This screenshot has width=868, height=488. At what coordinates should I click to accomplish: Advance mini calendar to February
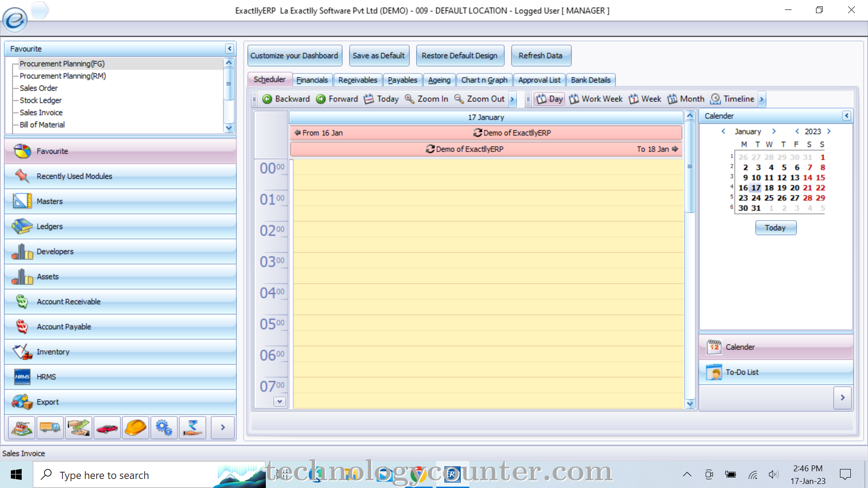click(774, 131)
